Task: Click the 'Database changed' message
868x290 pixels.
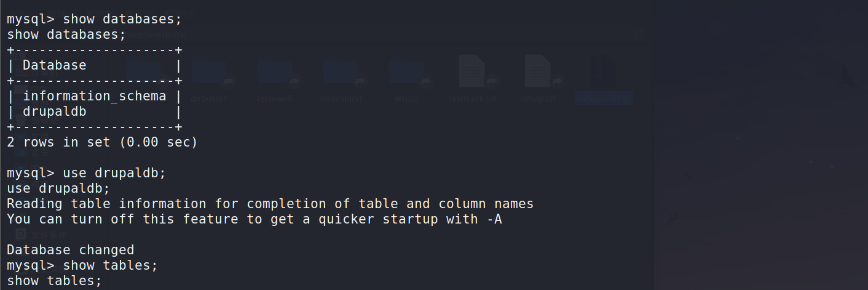Action: pos(70,250)
